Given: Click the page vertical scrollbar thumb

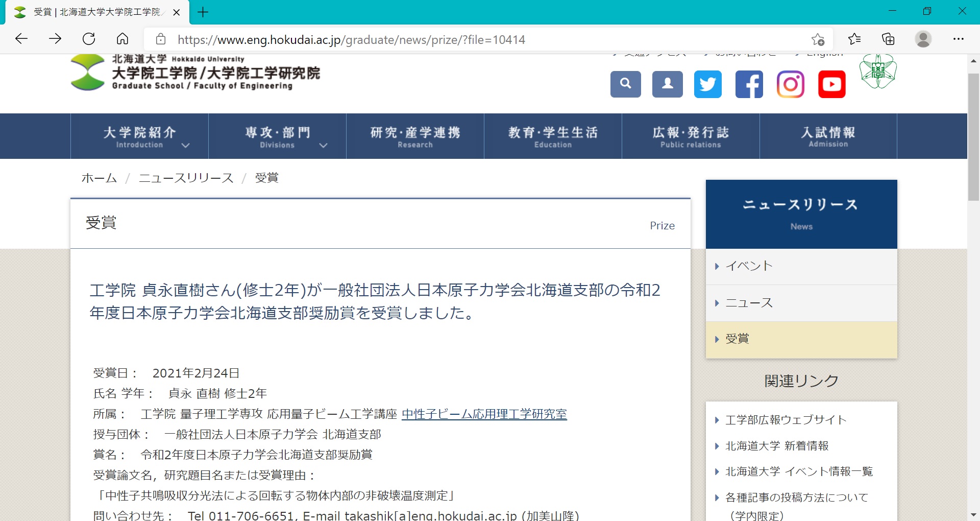Looking at the screenshot, I should point(973,137).
